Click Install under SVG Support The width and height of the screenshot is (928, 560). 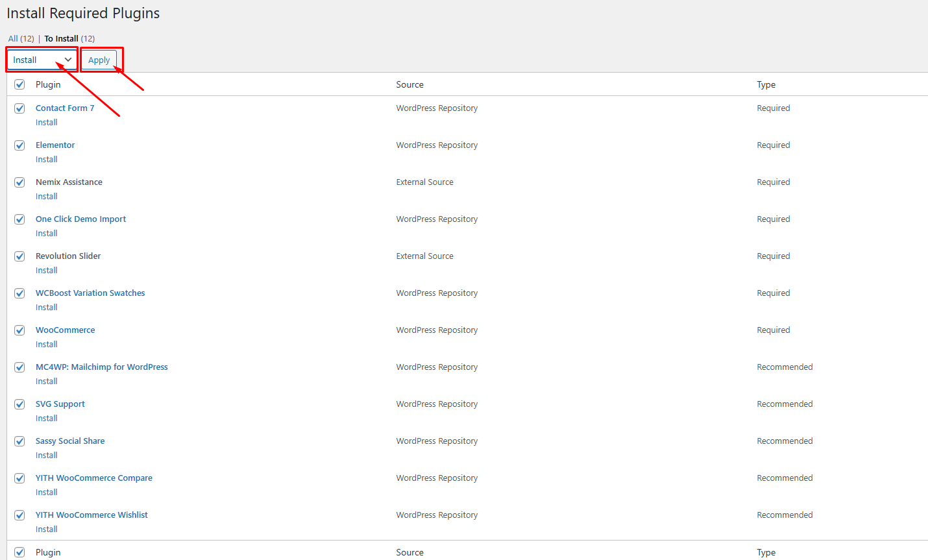47,419
